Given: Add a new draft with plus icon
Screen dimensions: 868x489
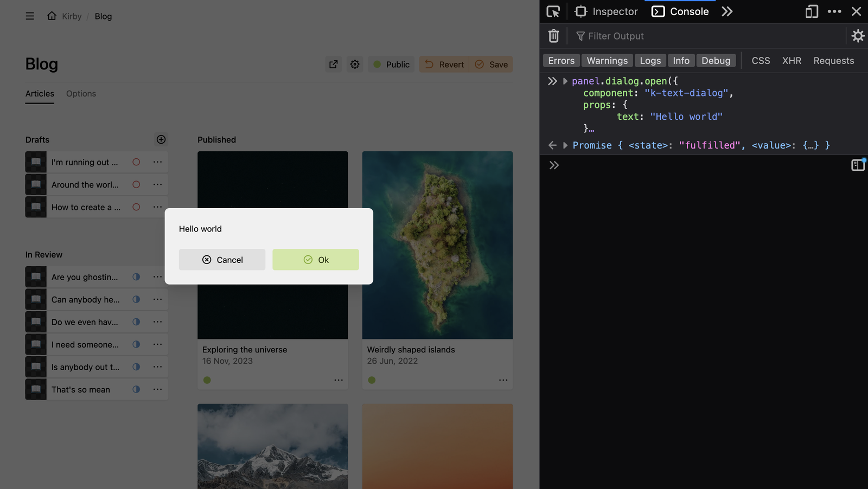Looking at the screenshot, I should point(161,139).
